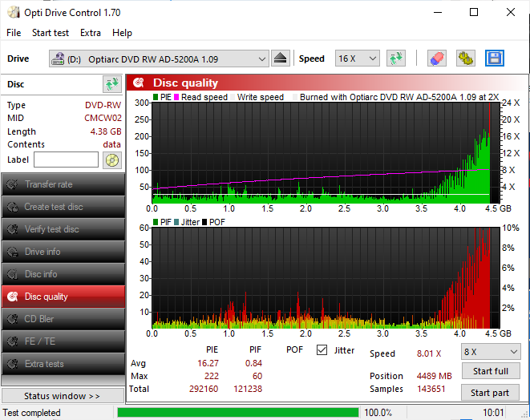Viewport: 530px width, 420px height.
Task: Click the PIF total value 121238
Action: coord(248,389)
